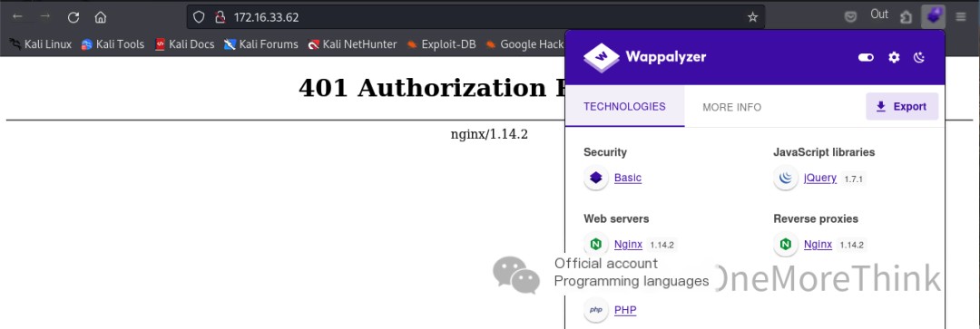
Task: Click the nginx/1.14.2 text on the page
Action: point(489,134)
